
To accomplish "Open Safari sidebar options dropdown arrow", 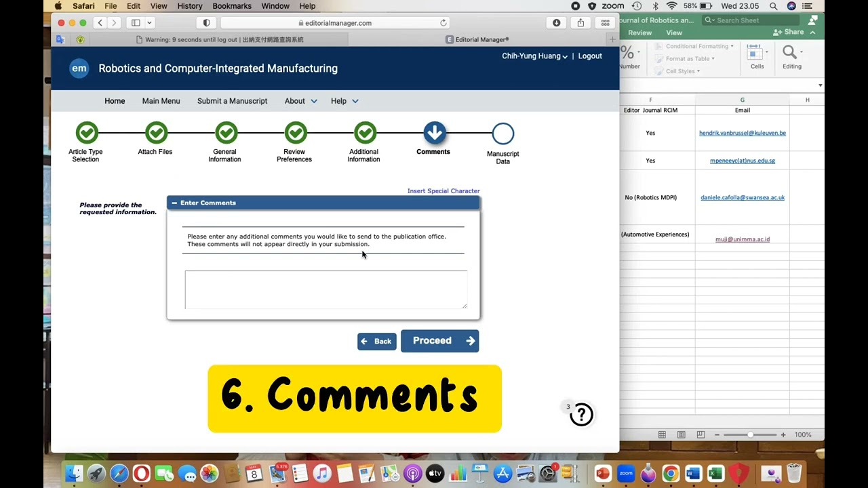I will (149, 22).
